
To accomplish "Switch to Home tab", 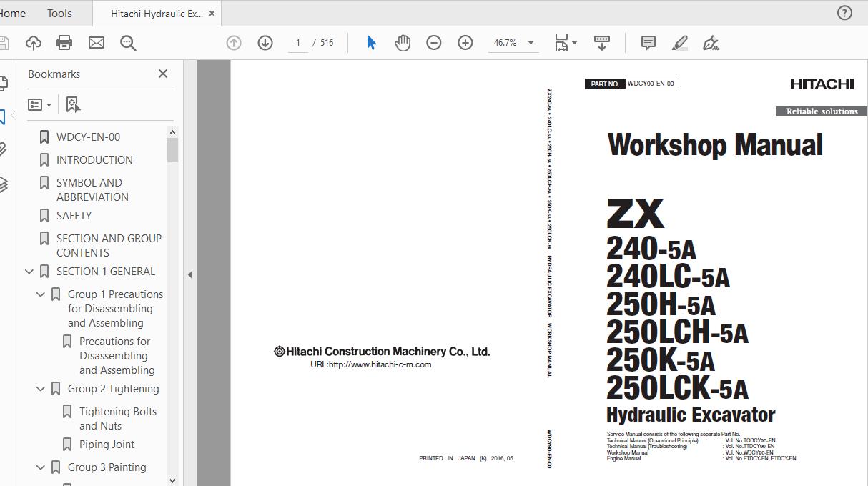I will [x=12, y=13].
